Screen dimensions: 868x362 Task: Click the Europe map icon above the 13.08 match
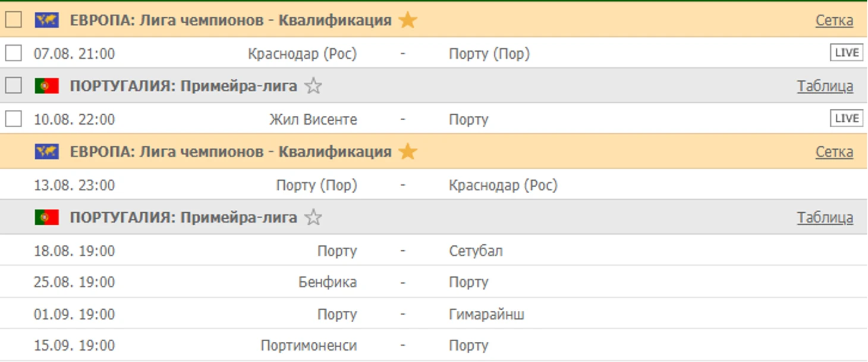coord(46,152)
